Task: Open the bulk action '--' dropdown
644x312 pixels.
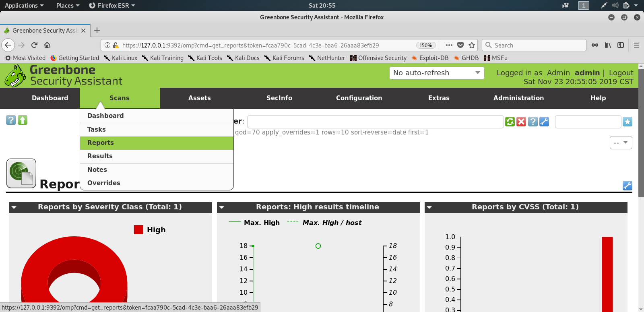Action: click(x=621, y=143)
